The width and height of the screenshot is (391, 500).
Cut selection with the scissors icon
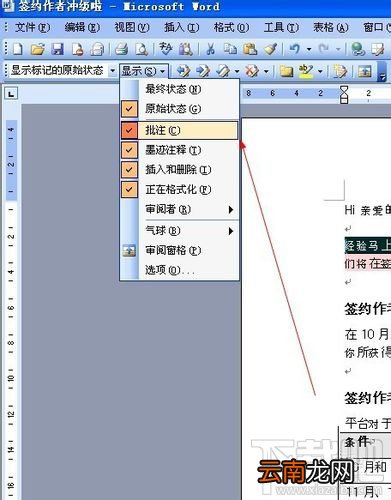tap(210, 49)
